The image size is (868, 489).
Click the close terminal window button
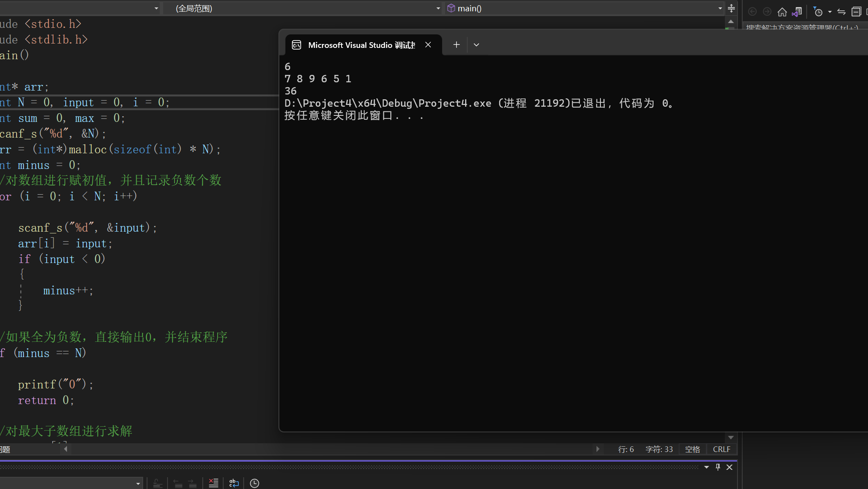click(428, 45)
